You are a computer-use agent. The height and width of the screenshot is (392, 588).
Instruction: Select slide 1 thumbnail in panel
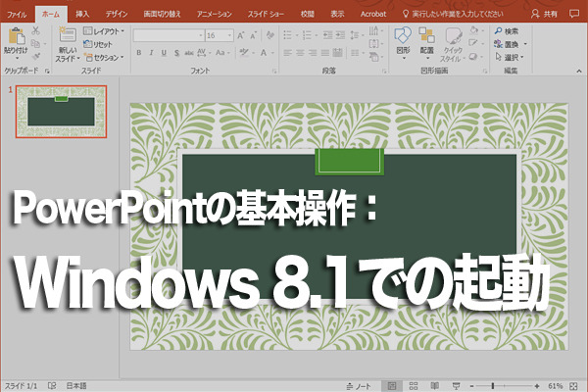coord(61,112)
